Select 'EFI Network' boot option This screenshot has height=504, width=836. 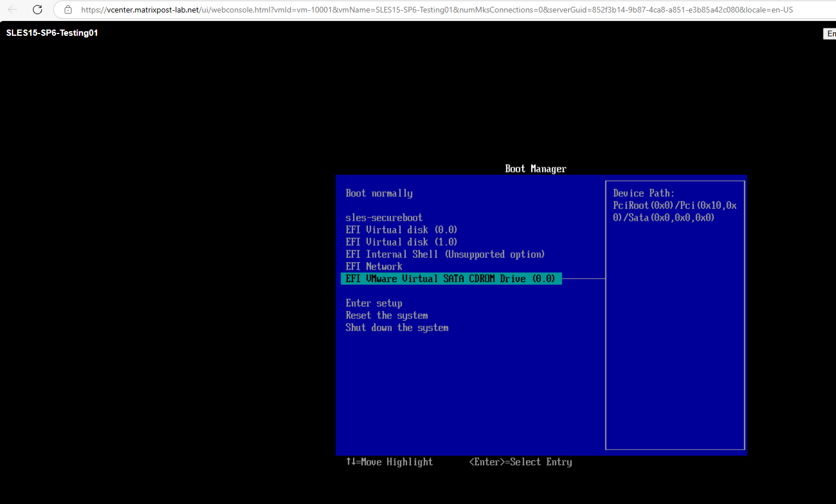pyautogui.click(x=374, y=266)
